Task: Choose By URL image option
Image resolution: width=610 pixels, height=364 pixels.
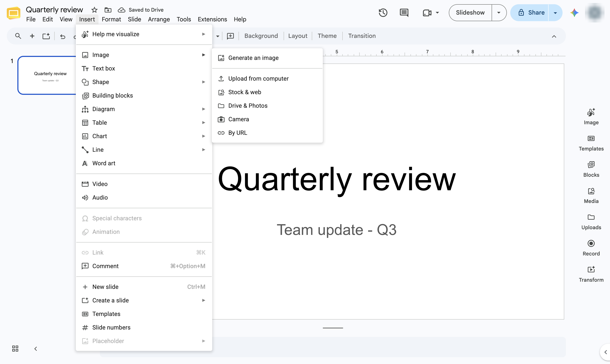Action: click(x=267, y=133)
